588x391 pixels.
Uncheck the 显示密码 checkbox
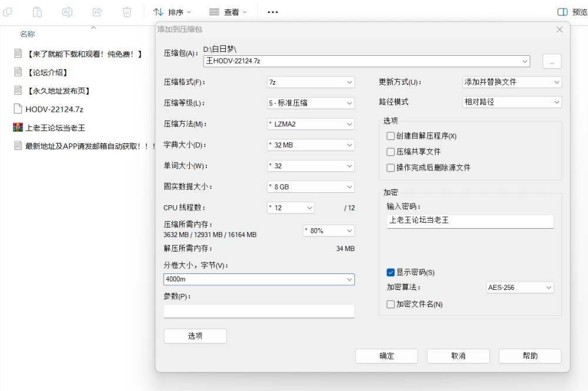[x=390, y=272]
